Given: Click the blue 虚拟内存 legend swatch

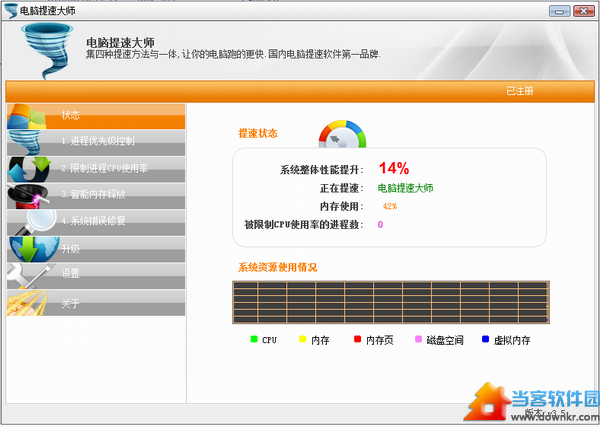Looking at the screenshot, I should pos(486,339).
